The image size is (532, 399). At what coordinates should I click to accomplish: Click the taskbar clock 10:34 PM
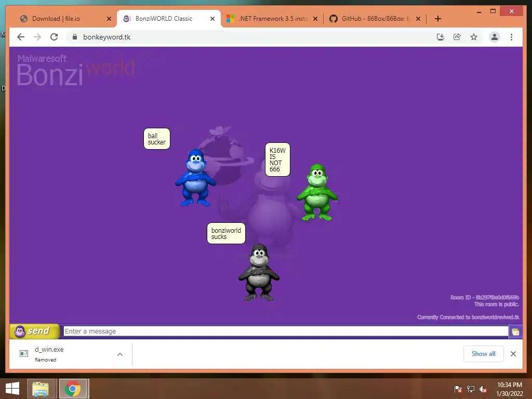click(509, 389)
